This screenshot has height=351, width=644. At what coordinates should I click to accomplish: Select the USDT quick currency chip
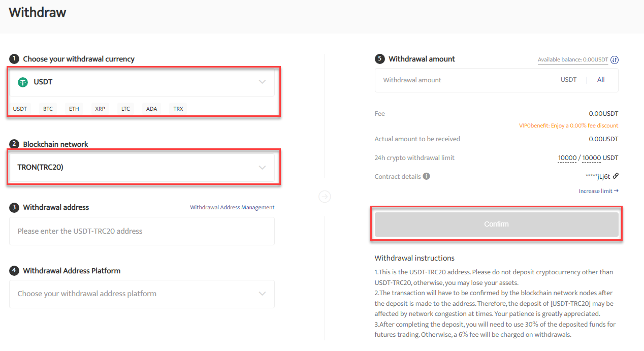click(20, 109)
